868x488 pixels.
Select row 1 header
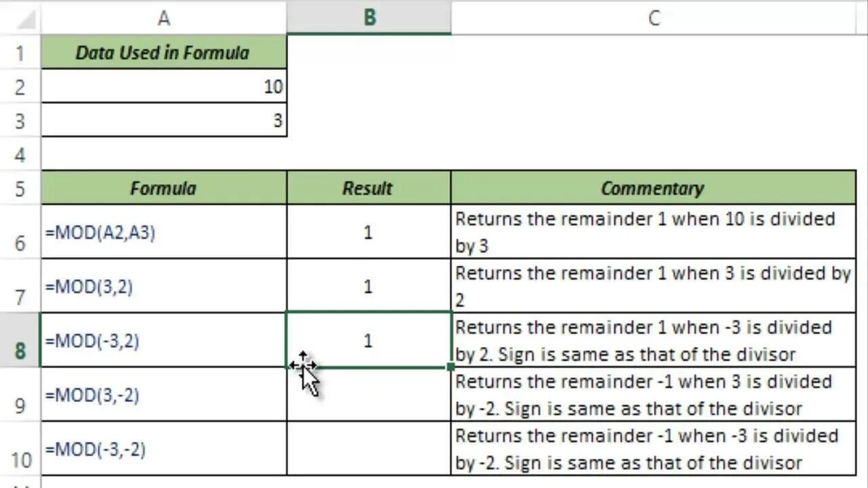tap(20, 52)
